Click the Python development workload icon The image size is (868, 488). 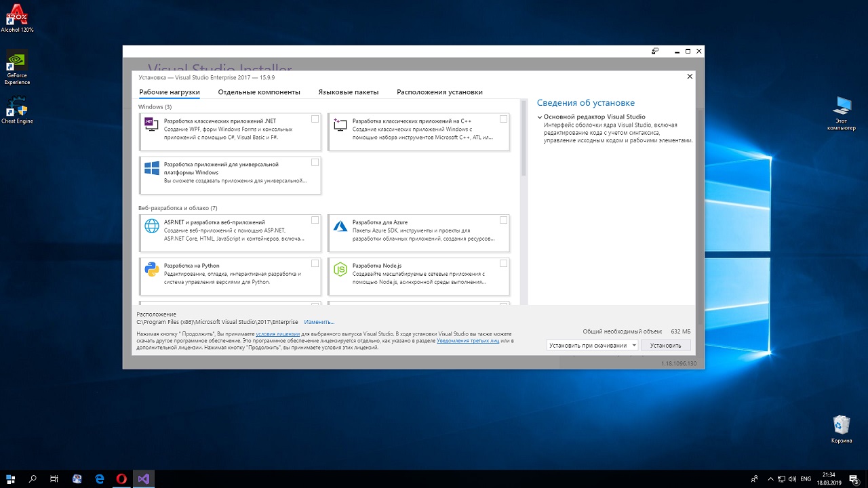(x=151, y=270)
